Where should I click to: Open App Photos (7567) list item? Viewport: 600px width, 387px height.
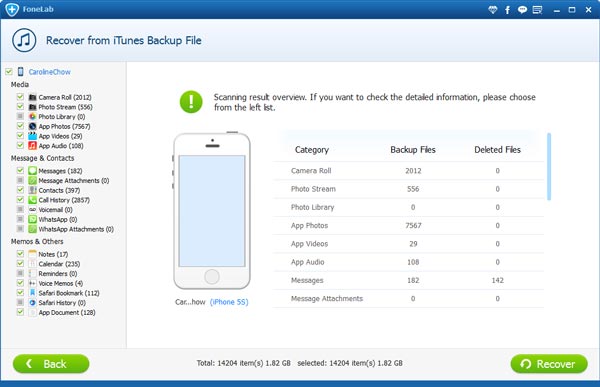pyautogui.click(x=64, y=126)
